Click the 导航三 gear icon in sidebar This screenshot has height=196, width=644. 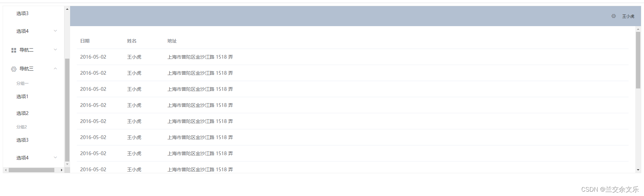(14, 69)
